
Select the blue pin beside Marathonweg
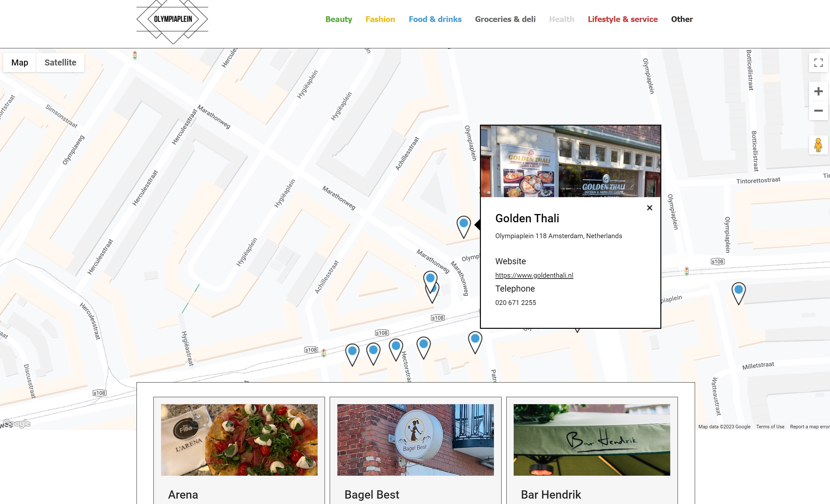coord(430,278)
